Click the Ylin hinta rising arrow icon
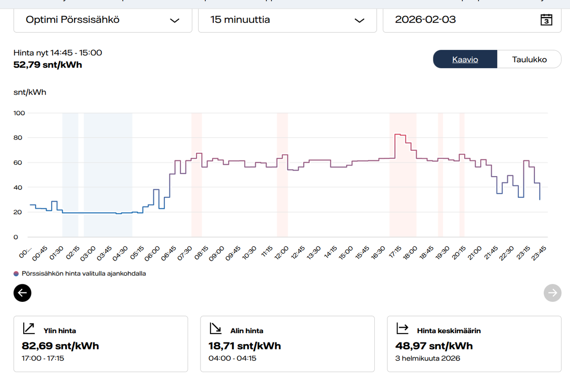 [28, 328]
